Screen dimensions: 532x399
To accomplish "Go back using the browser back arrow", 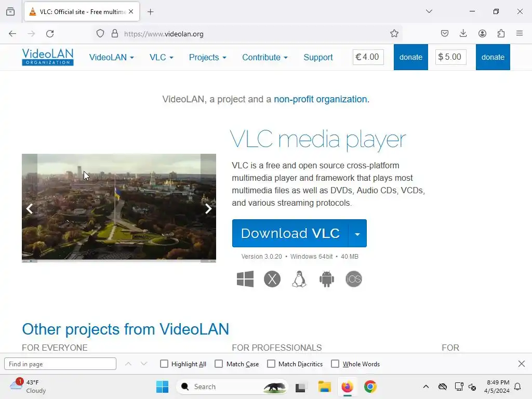I will point(12,34).
